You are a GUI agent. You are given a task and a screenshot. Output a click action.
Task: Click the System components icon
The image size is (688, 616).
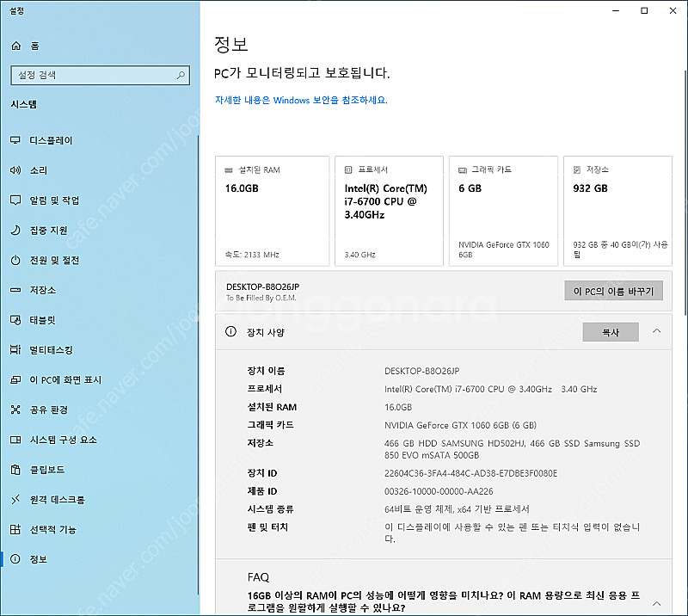pos(15,440)
